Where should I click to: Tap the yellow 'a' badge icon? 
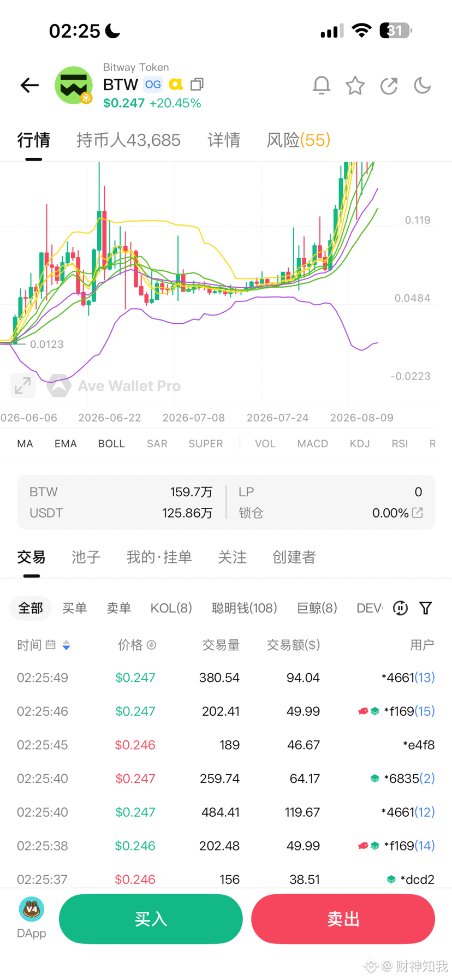[176, 84]
